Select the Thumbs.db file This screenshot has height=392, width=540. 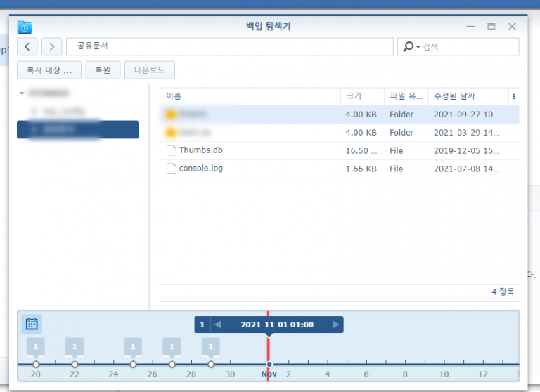pyautogui.click(x=340, y=151)
